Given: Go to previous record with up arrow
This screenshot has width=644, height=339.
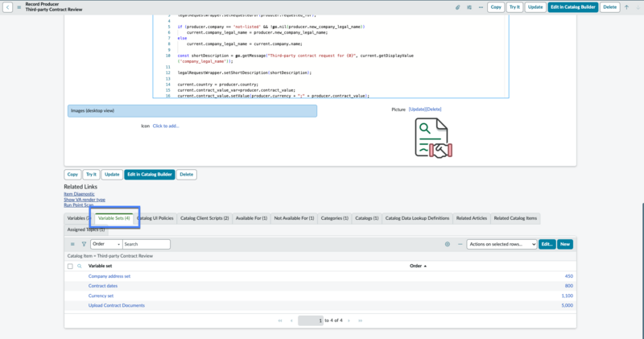Looking at the screenshot, I should (627, 7).
